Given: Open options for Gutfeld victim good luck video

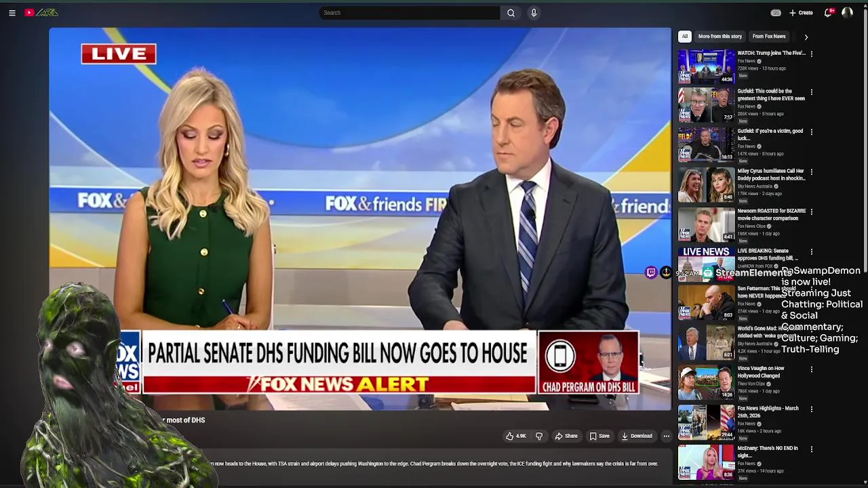Looking at the screenshot, I should [811, 131].
